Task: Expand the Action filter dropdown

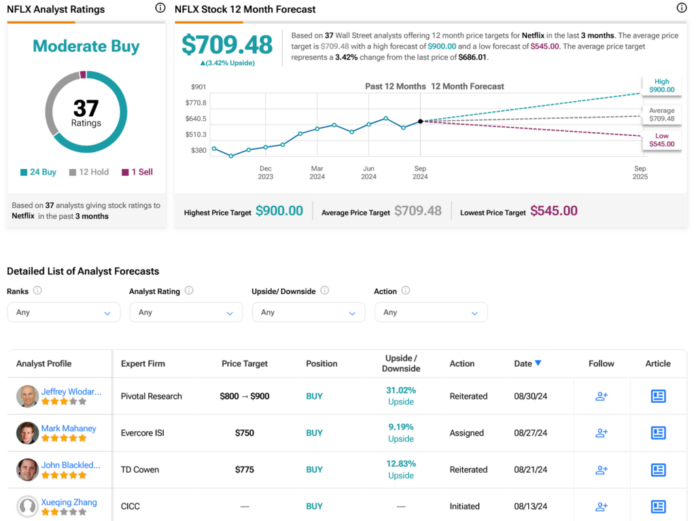Action: click(430, 312)
